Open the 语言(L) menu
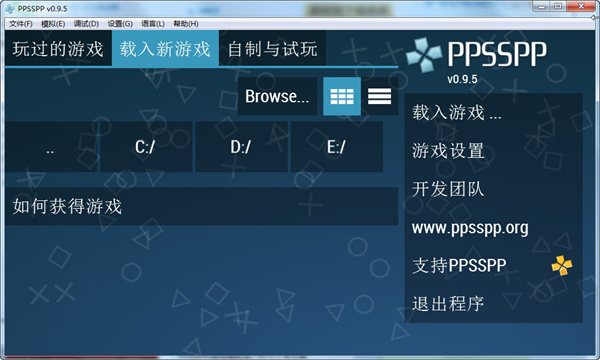Viewport: 600px width, 360px height. click(153, 24)
